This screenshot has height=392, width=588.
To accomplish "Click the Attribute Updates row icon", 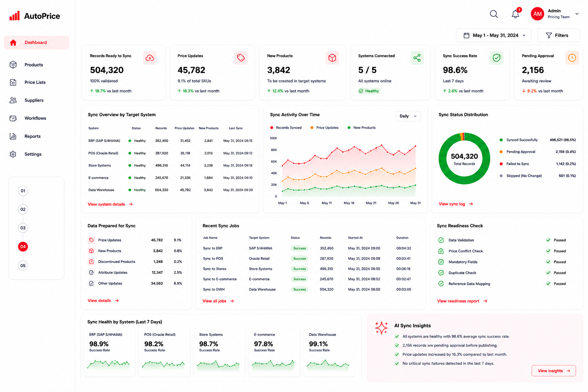I will tap(91, 273).
